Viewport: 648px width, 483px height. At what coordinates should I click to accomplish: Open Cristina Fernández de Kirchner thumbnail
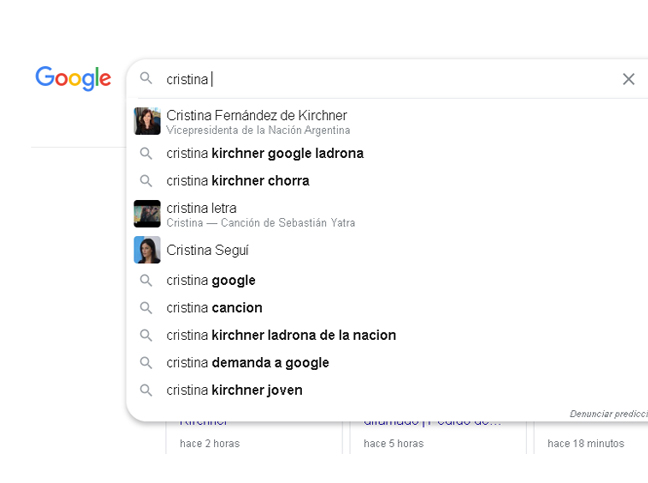pyautogui.click(x=147, y=121)
